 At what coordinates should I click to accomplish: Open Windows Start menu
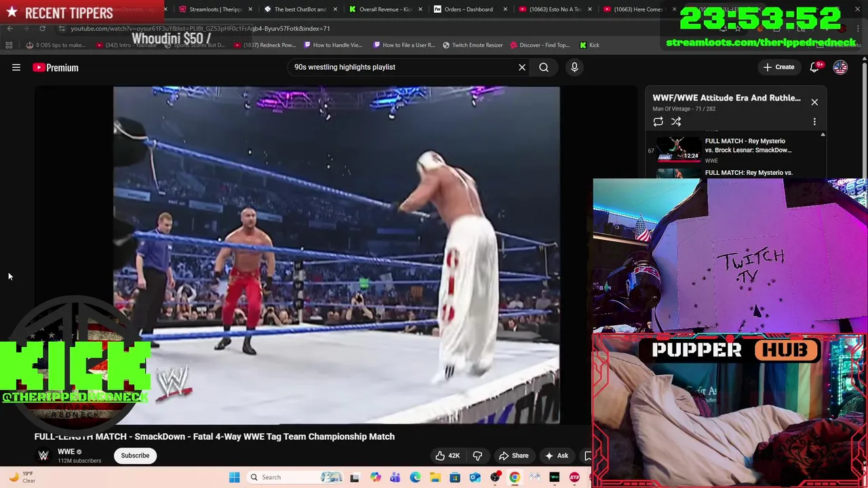(x=234, y=477)
